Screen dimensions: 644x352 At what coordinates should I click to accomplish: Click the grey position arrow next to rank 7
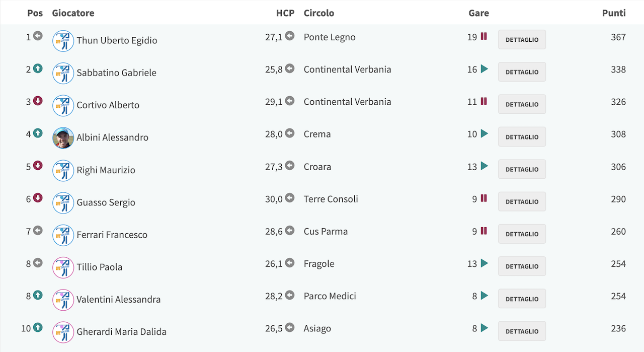click(38, 230)
